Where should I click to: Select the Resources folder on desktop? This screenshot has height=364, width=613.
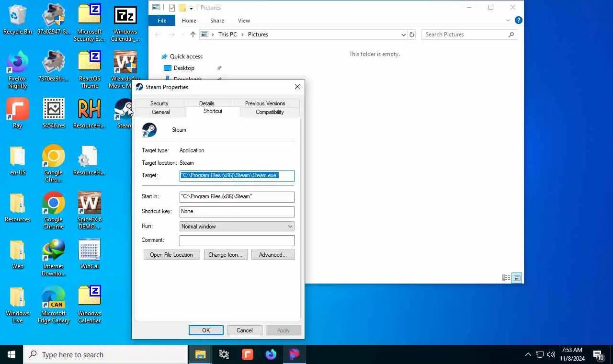(18, 207)
